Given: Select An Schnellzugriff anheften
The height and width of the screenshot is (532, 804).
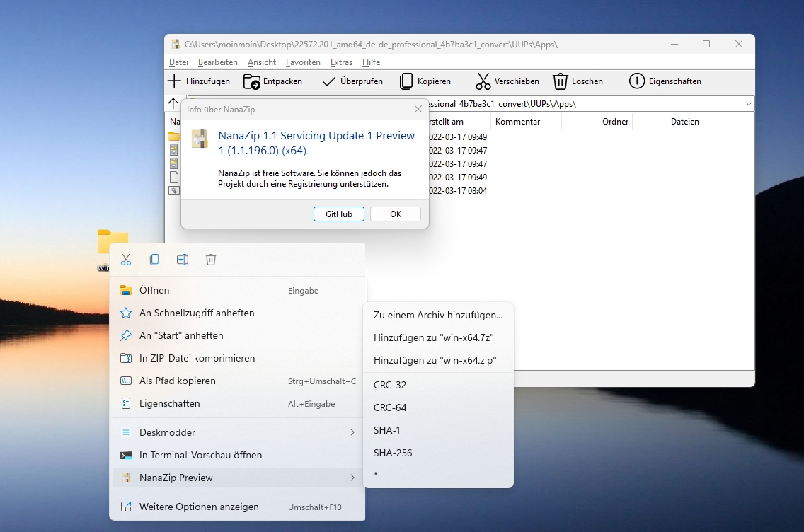Looking at the screenshot, I should point(238,313).
